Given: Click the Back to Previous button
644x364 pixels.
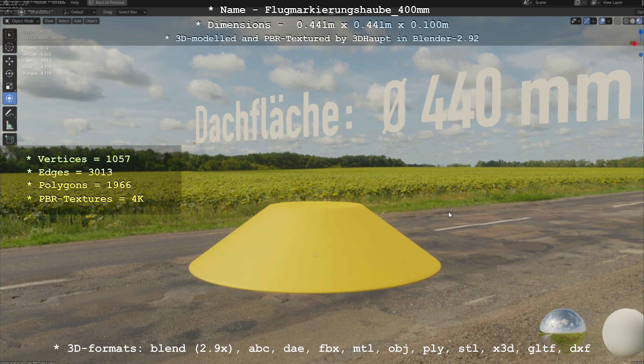Looking at the screenshot, I should pyautogui.click(x=107, y=2).
